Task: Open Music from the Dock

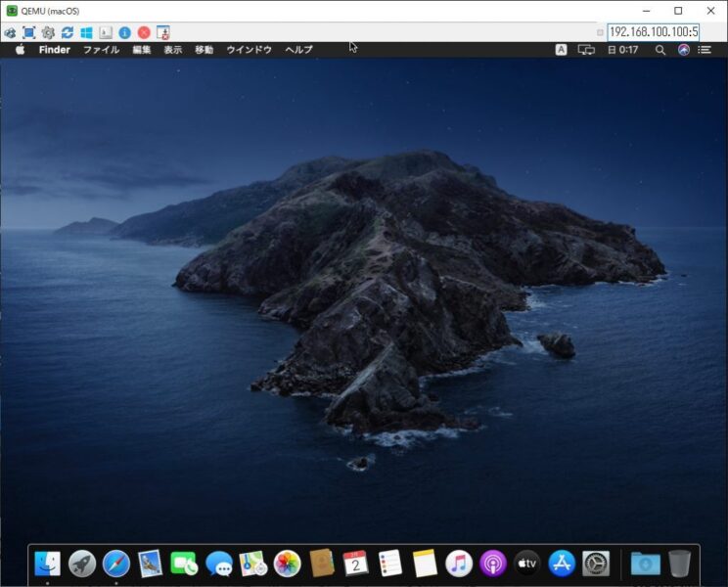Action: tap(459, 564)
